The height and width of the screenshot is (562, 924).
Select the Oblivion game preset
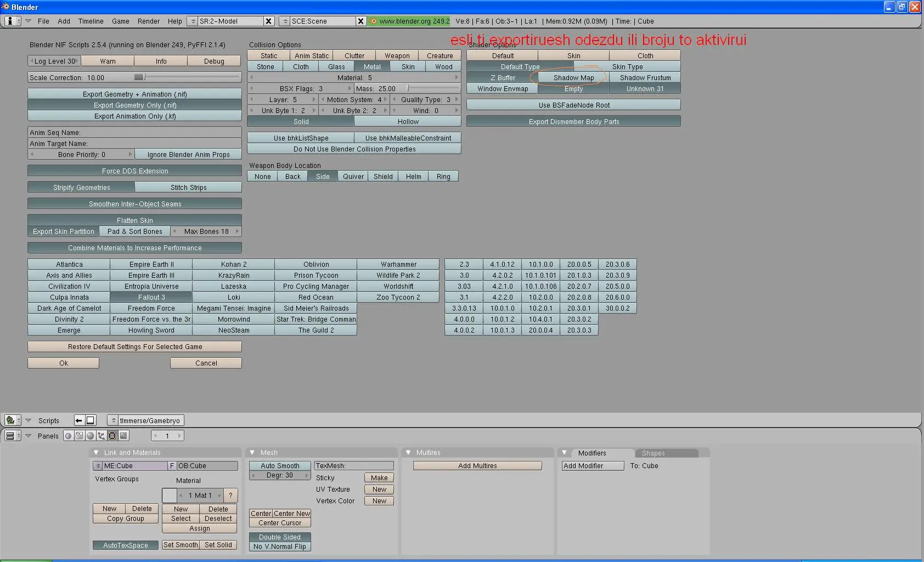tap(315, 264)
